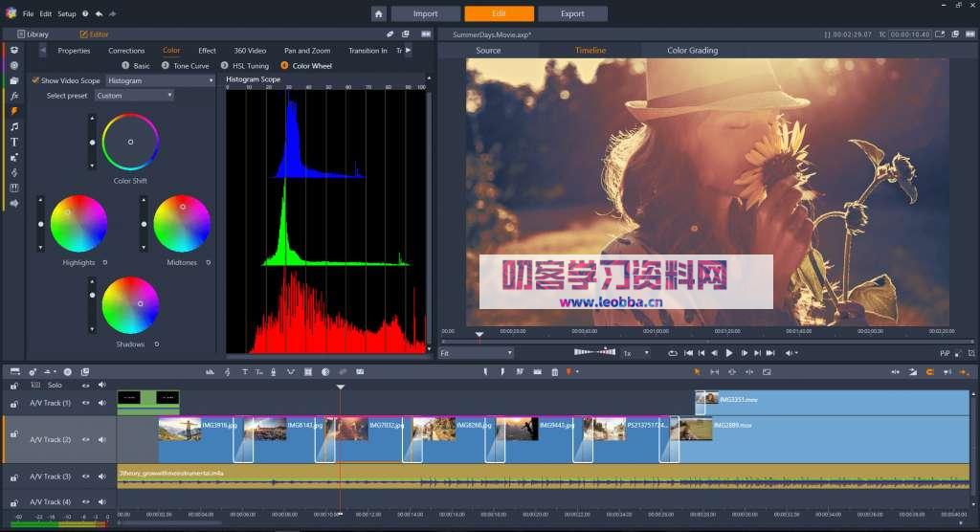Click the Import button

(x=425, y=13)
